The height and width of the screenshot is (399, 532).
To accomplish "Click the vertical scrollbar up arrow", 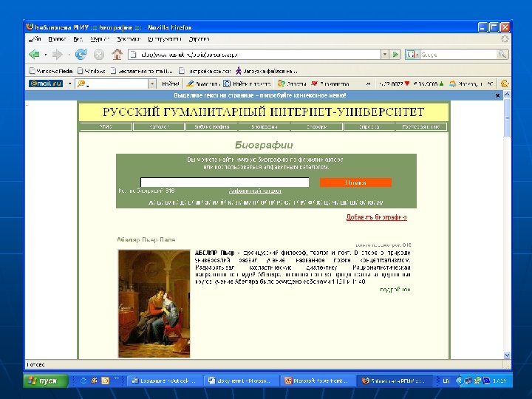I will click(x=507, y=95).
